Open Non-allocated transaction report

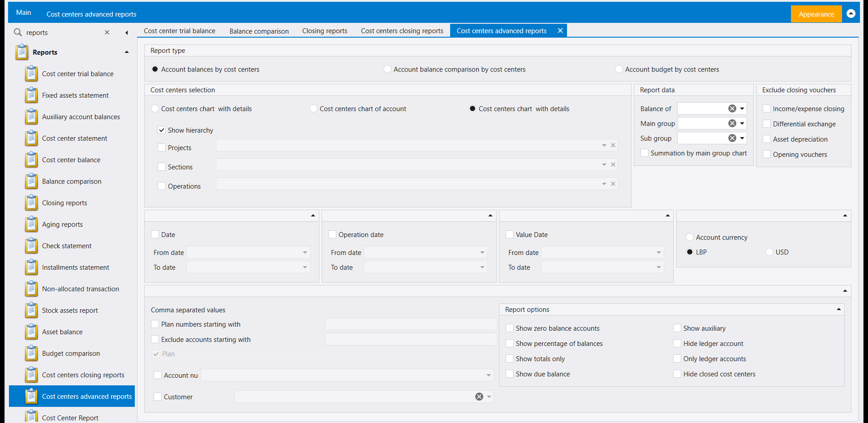pyautogui.click(x=81, y=289)
